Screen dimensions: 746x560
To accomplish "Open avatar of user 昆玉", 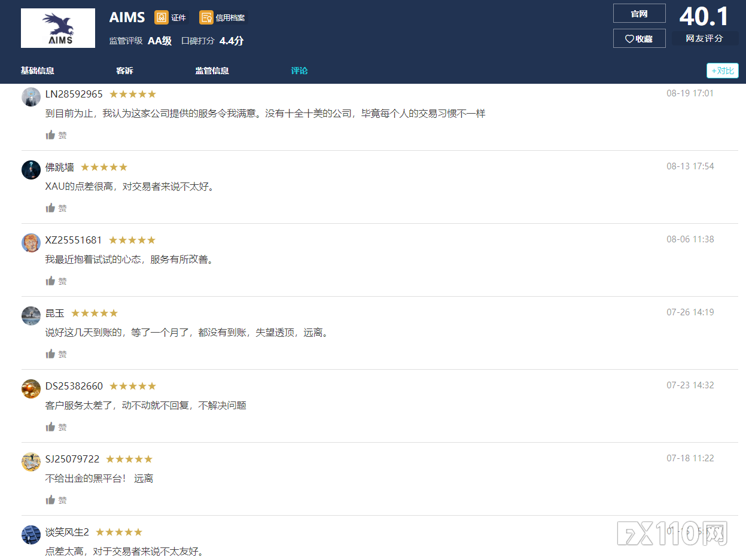I will (x=31, y=316).
